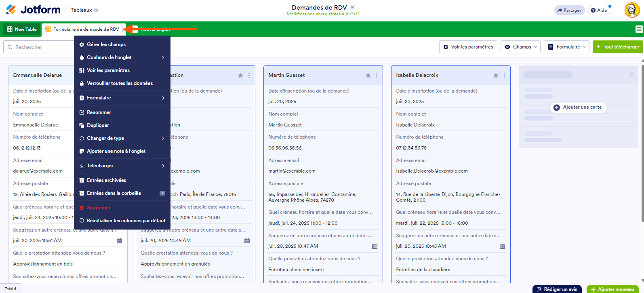This screenshot has height=293, width=644.
Task: Click the Rédiger un avis button
Action: coord(557,289)
